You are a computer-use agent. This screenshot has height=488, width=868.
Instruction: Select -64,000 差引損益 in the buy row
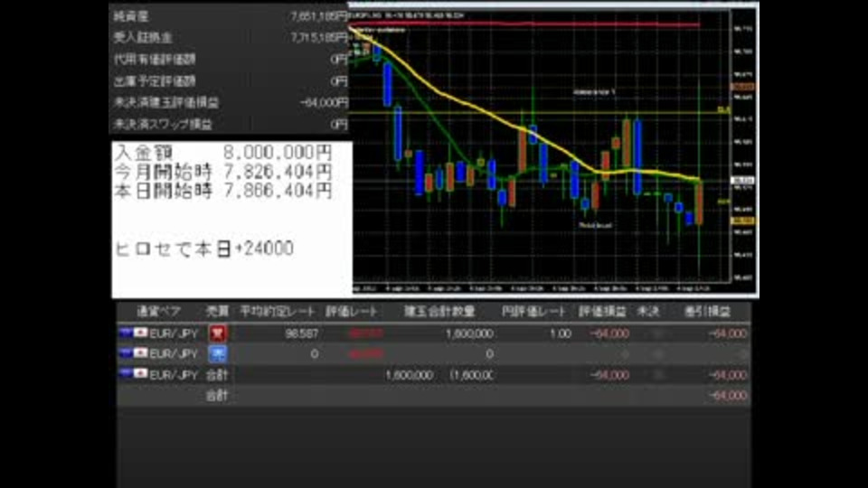[x=727, y=333]
